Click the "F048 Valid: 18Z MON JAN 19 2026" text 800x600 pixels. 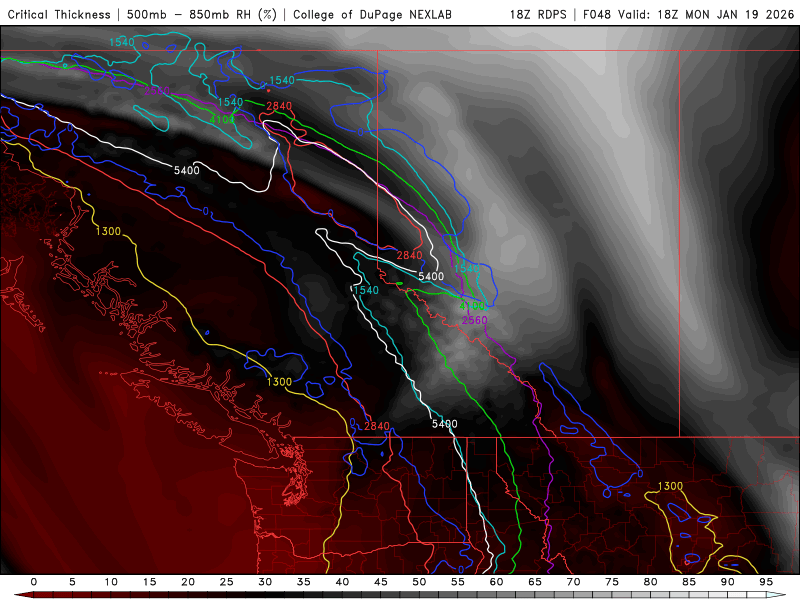[x=689, y=14]
